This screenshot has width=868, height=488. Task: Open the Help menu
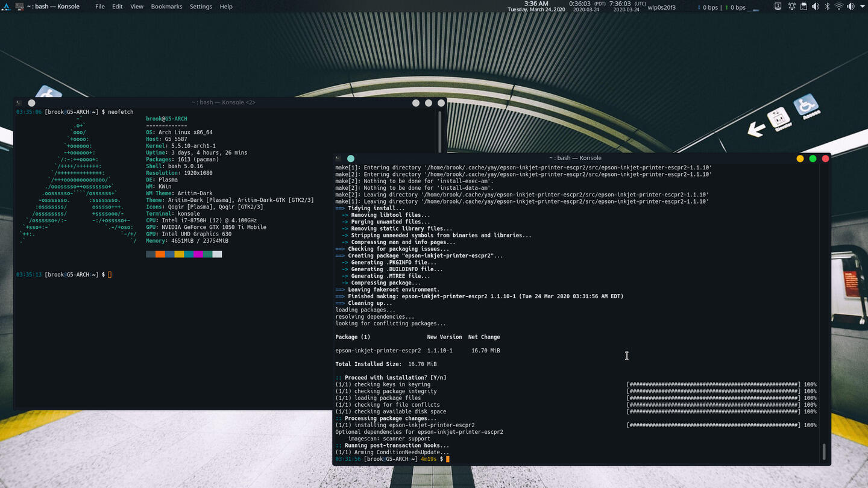(226, 7)
